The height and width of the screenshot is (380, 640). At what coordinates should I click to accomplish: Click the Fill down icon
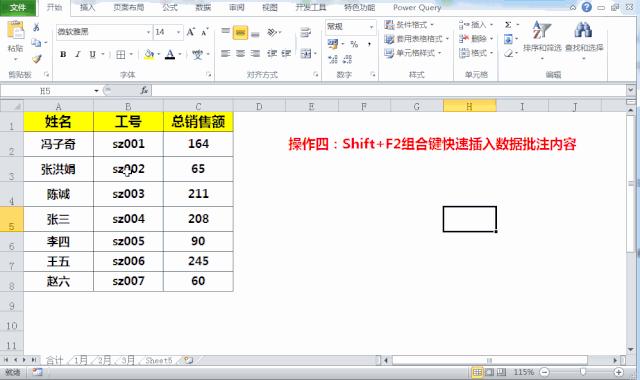[508, 39]
